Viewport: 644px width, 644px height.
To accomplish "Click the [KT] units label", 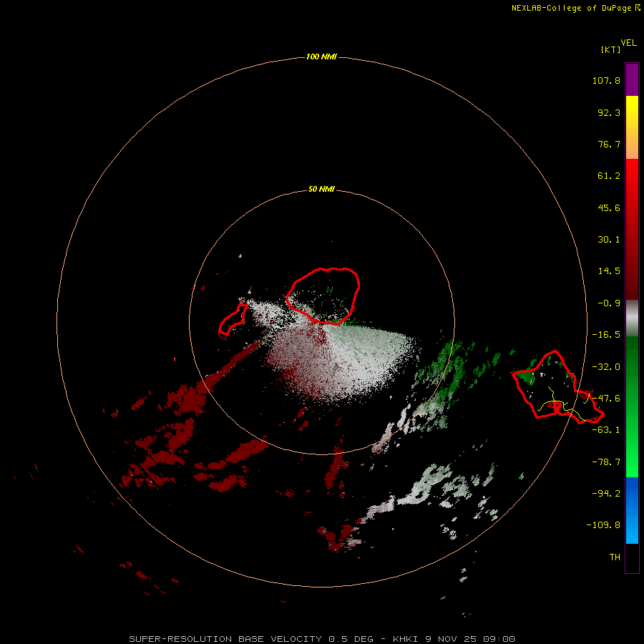I will [610, 49].
